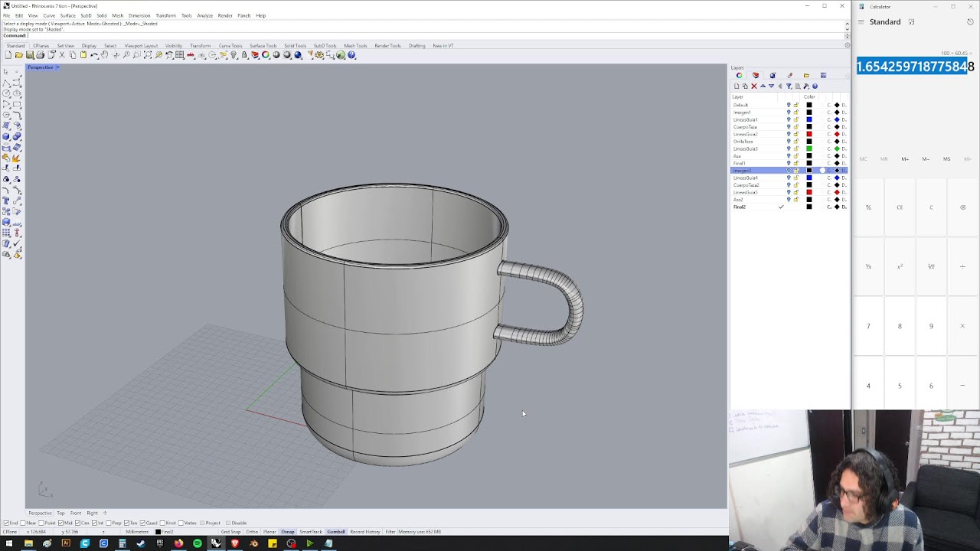Toggle the Perp osnap checkbox

108,523
